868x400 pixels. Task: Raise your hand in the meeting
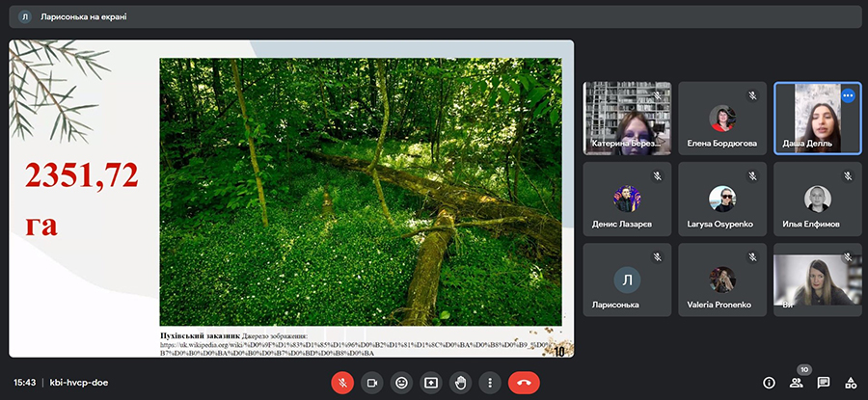point(461,383)
